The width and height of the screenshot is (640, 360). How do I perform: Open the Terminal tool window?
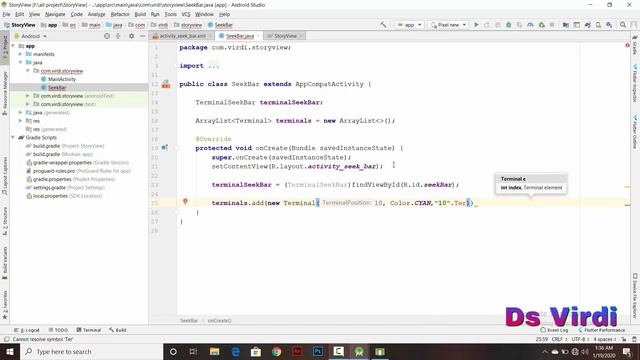[x=89, y=330]
